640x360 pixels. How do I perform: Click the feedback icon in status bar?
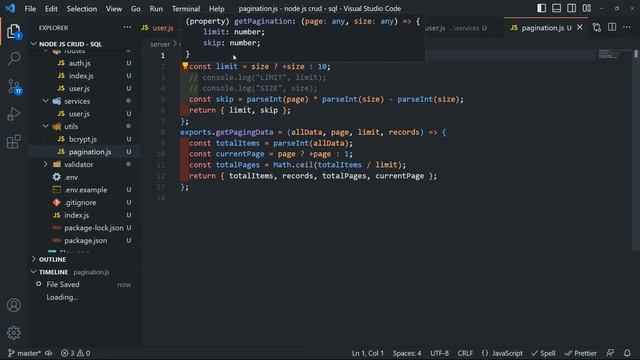(x=610, y=353)
